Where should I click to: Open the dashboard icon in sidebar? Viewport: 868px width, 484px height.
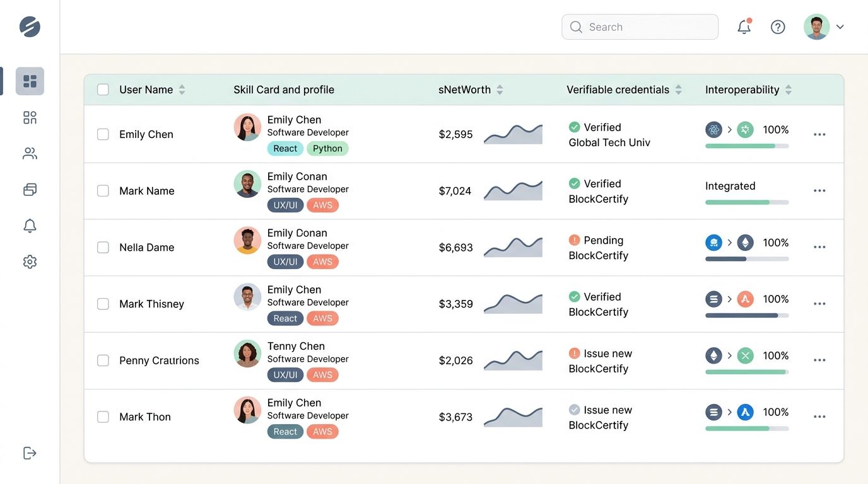point(30,81)
